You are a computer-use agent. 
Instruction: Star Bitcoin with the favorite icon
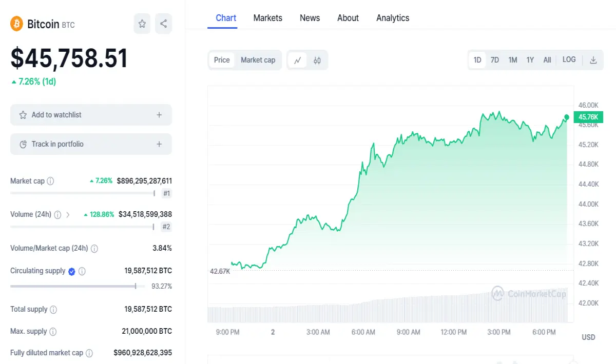[142, 24]
